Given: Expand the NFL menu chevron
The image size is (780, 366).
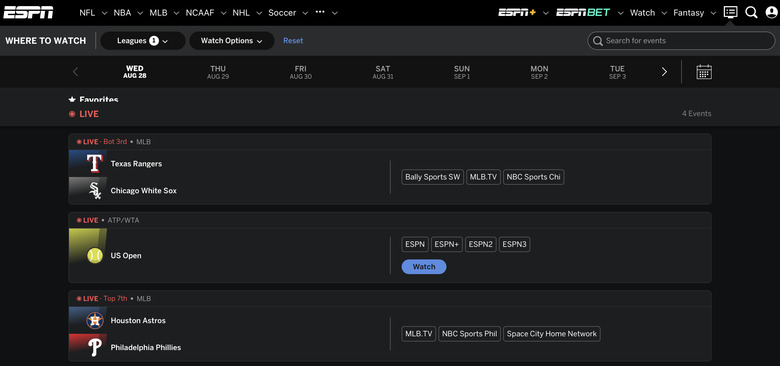Looking at the screenshot, I should [x=104, y=13].
